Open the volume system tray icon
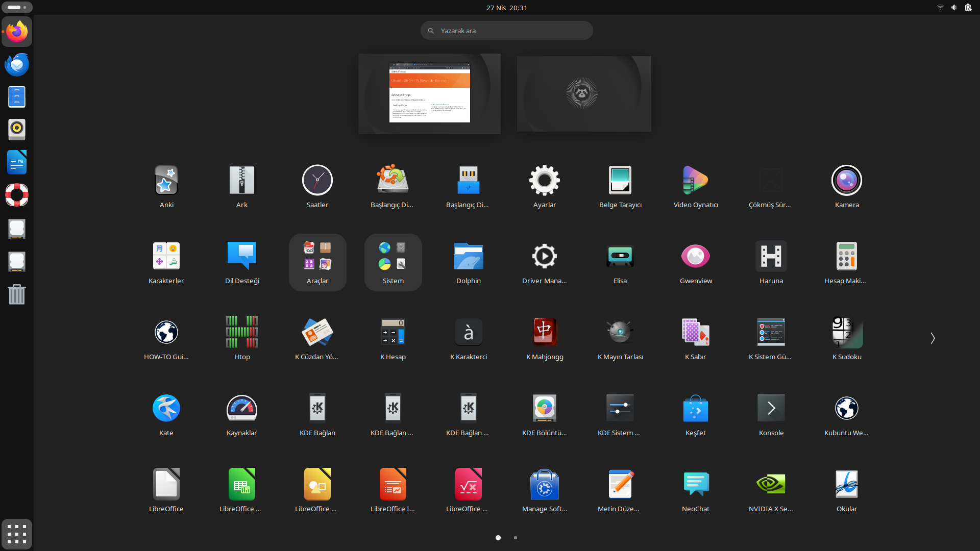The image size is (980, 551). [954, 8]
